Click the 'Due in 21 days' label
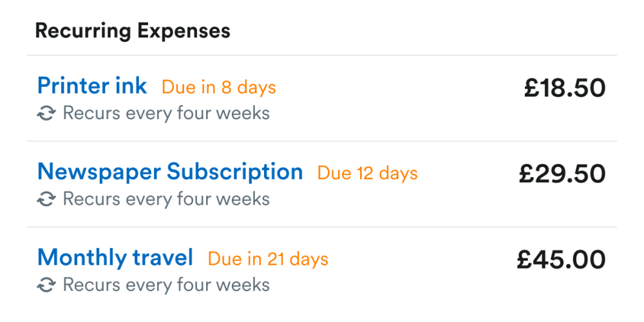The image size is (644, 322). 268,259
